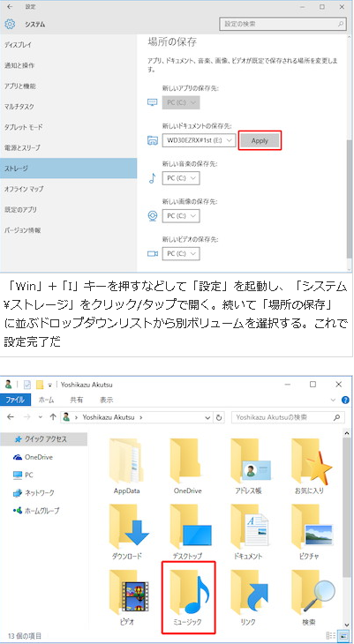Open new music save location dropdown

coord(181,178)
